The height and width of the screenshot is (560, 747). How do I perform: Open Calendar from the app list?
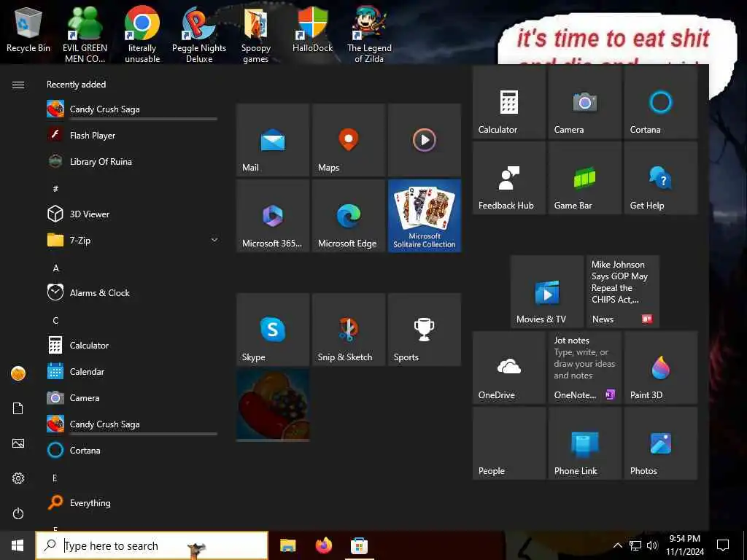click(x=132, y=371)
